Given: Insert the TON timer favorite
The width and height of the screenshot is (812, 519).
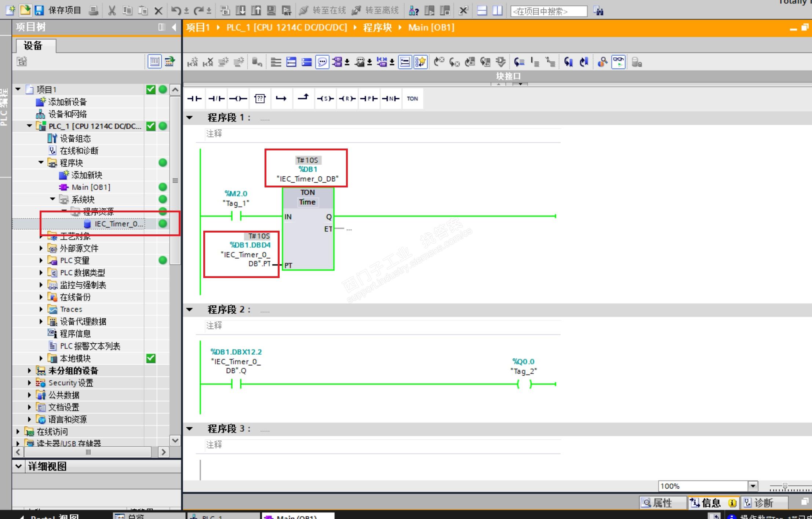Looking at the screenshot, I should (x=412, y=98).
